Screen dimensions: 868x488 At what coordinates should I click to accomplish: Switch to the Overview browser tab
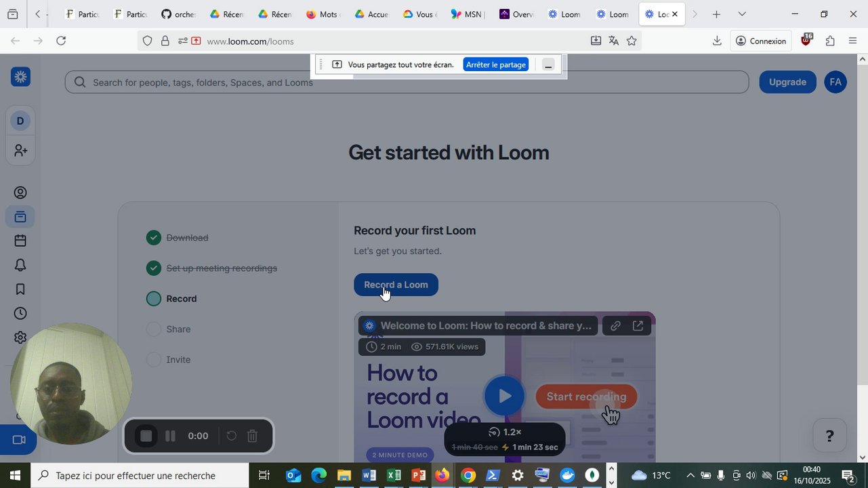516,14
